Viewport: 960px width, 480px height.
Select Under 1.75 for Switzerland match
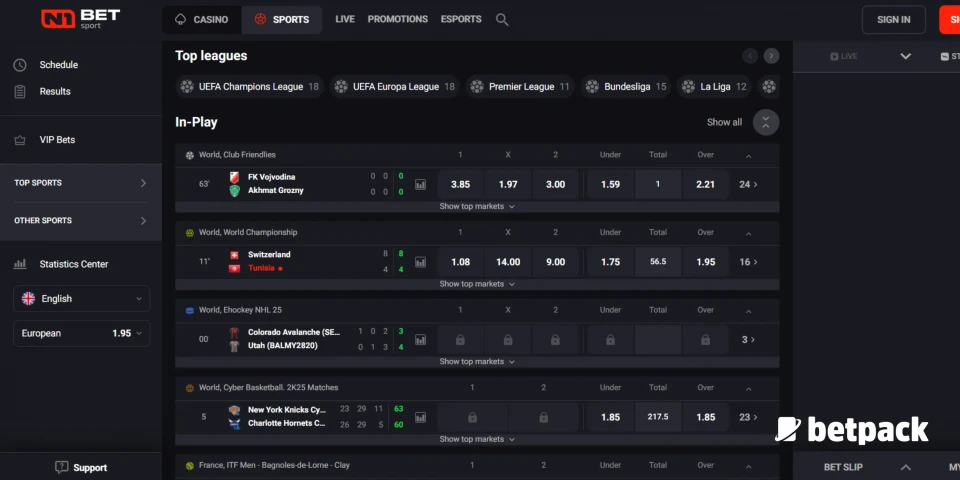pos(610,262)
